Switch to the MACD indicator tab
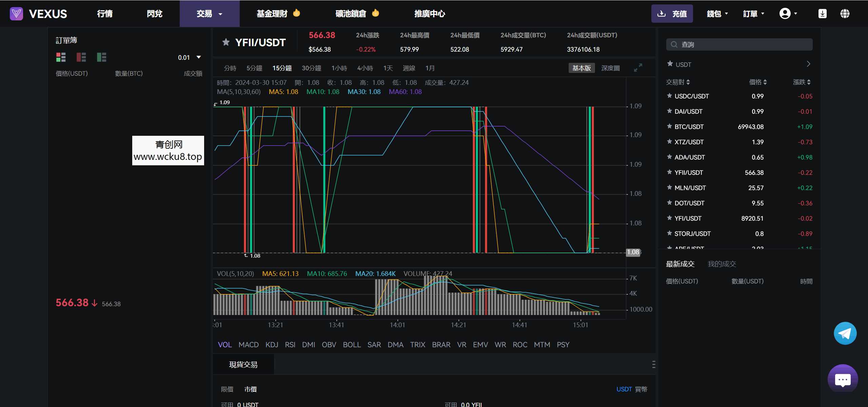Screen dimensions: 868x407 point(249,345)
